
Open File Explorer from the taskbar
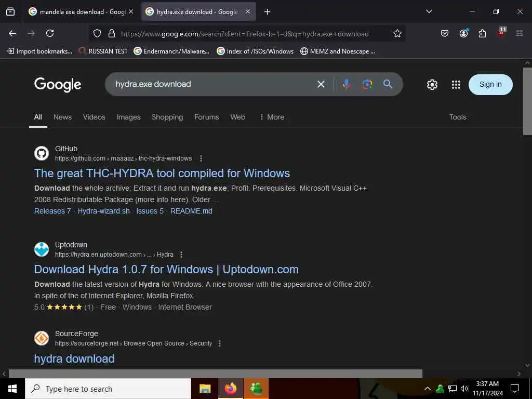(205, 389)
